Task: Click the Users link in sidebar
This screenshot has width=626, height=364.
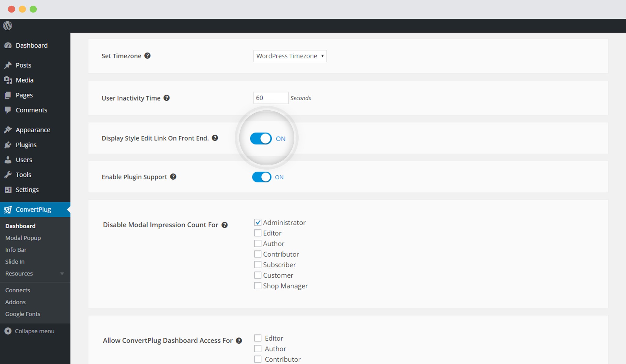Action: coord(24,160)
